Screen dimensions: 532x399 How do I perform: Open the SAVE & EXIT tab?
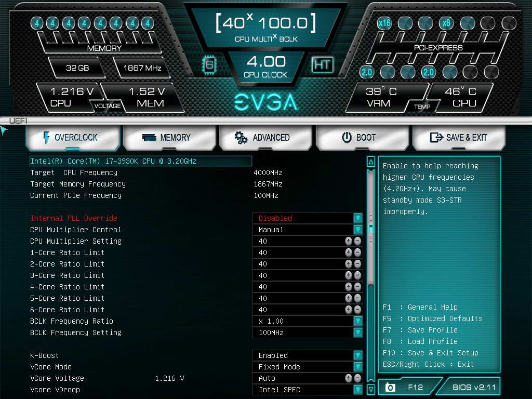459,137
